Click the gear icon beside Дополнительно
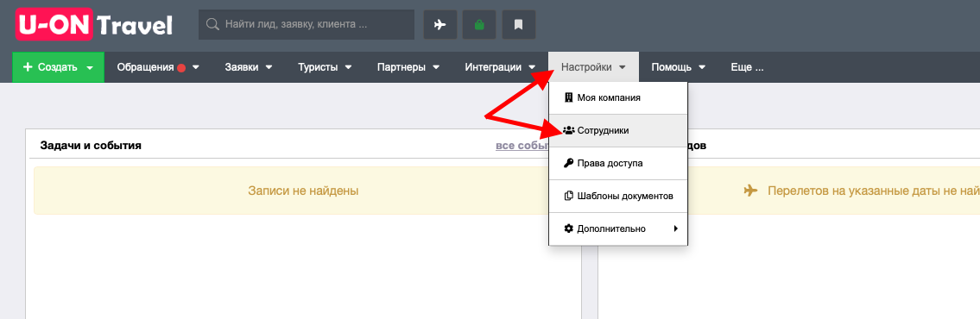 click(x=569, y=228)
